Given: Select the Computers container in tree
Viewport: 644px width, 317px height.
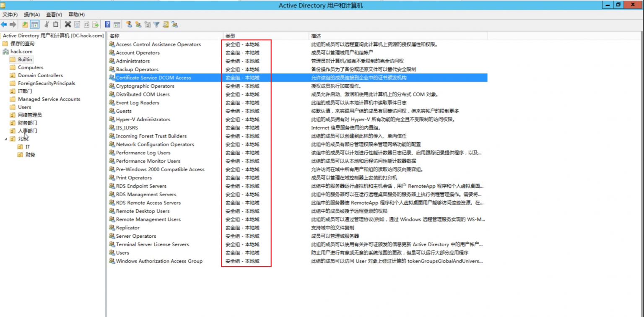Looking at the screenshot, I should pyautogui.click(x=31, y=67).
